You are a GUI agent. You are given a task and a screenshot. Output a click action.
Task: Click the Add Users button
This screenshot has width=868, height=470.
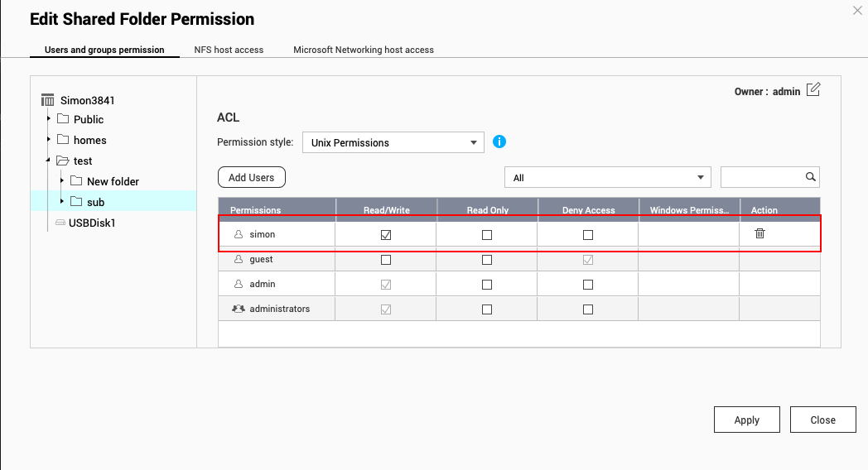click(252, 177)
